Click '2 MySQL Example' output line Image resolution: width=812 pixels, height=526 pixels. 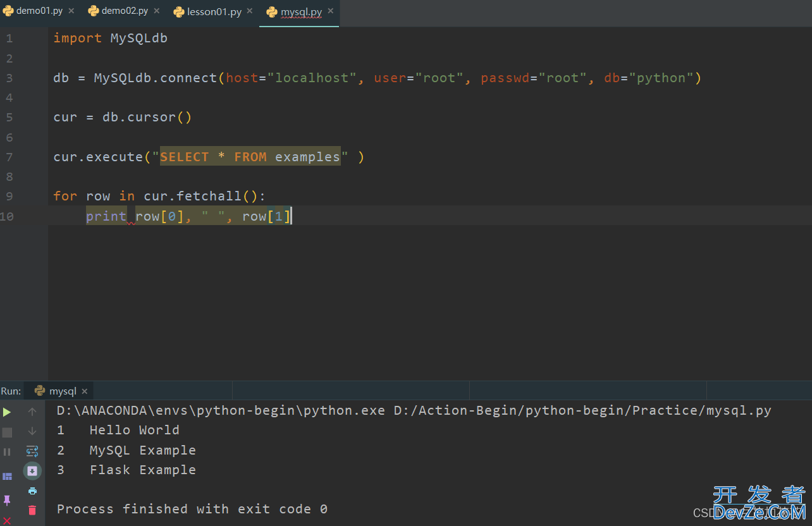[x=126, y=450]
